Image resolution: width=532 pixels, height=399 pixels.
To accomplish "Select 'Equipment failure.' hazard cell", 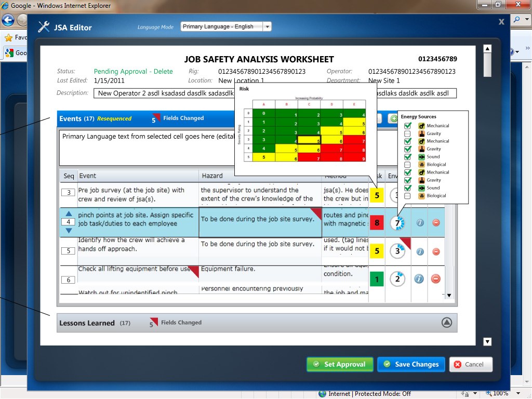I will click(x=260, y=273).
